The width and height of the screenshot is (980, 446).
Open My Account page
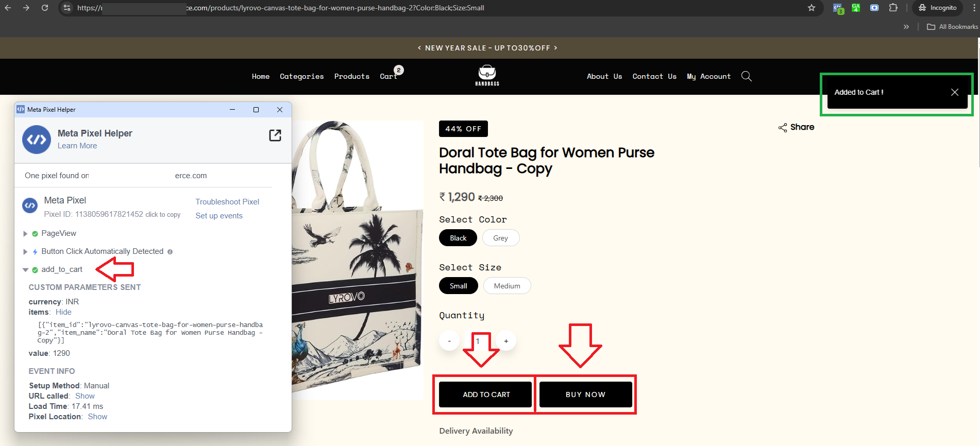point(708,76)
